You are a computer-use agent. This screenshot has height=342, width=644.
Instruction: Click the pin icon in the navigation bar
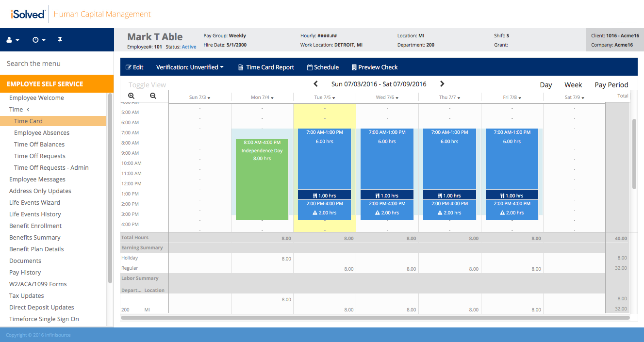click(x=60, y=39)
